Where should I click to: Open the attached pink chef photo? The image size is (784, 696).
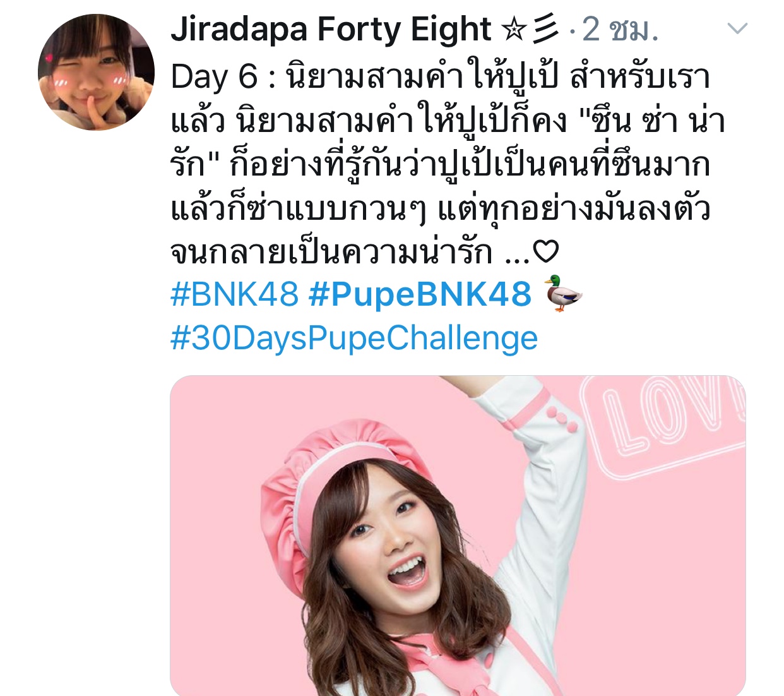point(458,536)
